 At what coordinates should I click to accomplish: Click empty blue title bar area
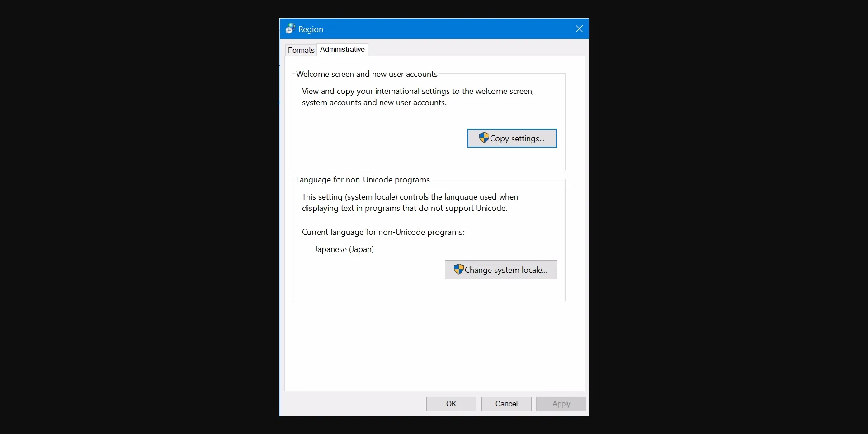(x=443, y=29)
